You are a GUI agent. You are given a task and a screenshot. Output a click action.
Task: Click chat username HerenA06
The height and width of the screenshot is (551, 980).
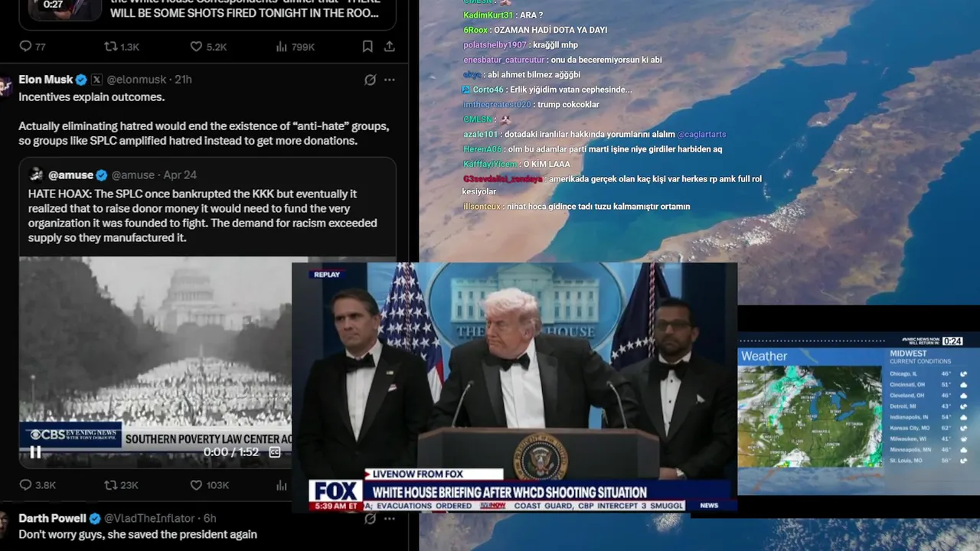click(482, 149)
